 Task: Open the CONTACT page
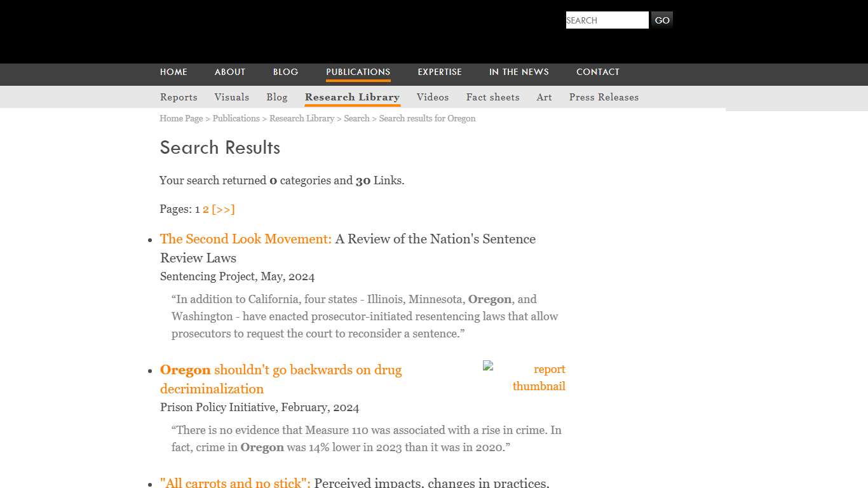tap(597, 72)
